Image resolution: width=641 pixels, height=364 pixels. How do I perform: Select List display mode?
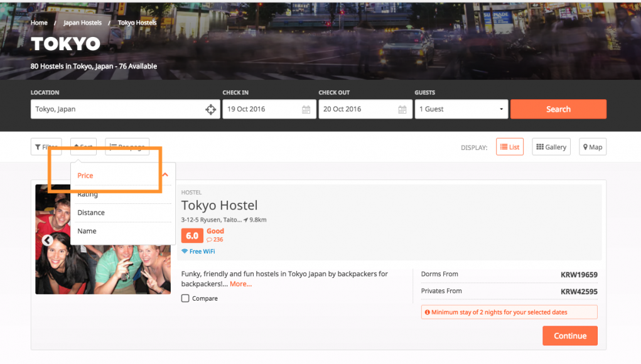pyautogui.click(x=509, y=147)
